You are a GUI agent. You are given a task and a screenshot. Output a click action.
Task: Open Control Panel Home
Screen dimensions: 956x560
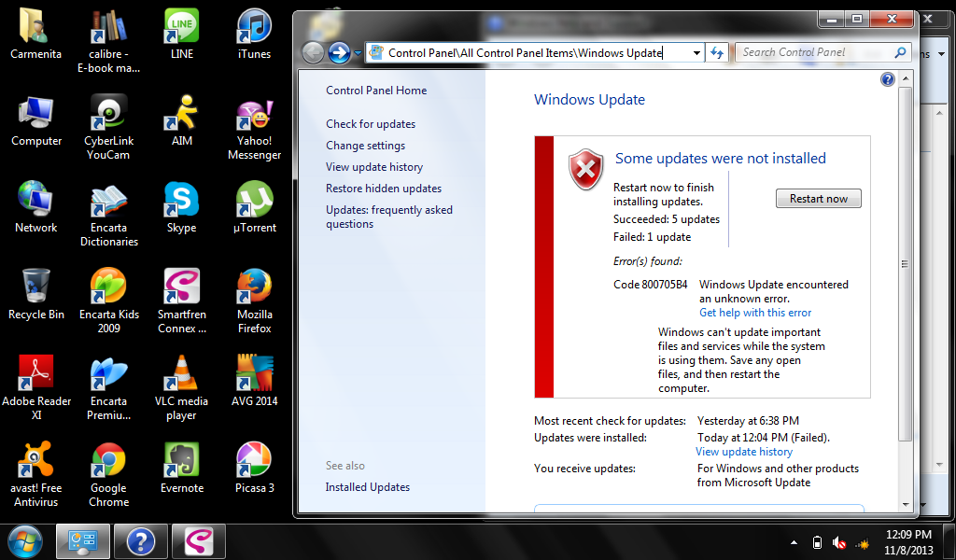pos(376,91)
